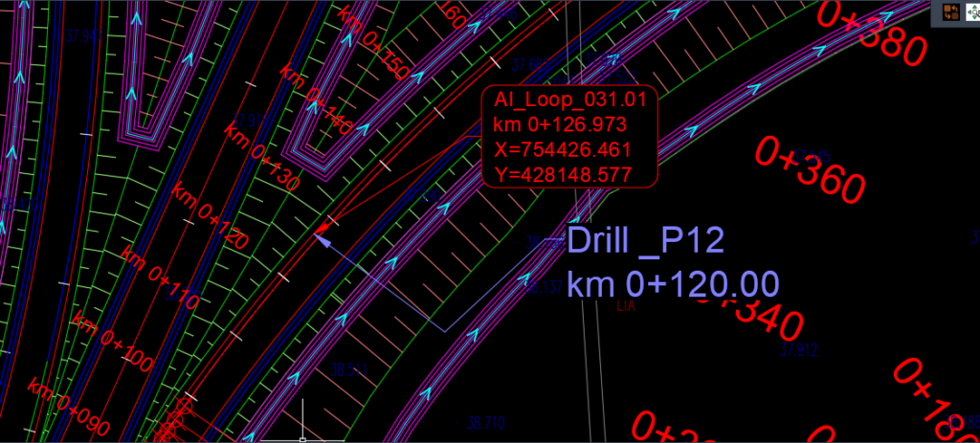Image resolution: width=980 pixels, height=443 pixels.
Task: Select the km 0+120.00 blue annotation
Action: (x=673, y=283)
